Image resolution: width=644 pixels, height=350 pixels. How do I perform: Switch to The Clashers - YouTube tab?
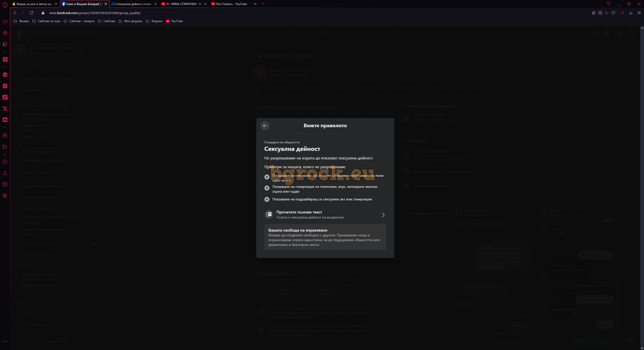231,4
